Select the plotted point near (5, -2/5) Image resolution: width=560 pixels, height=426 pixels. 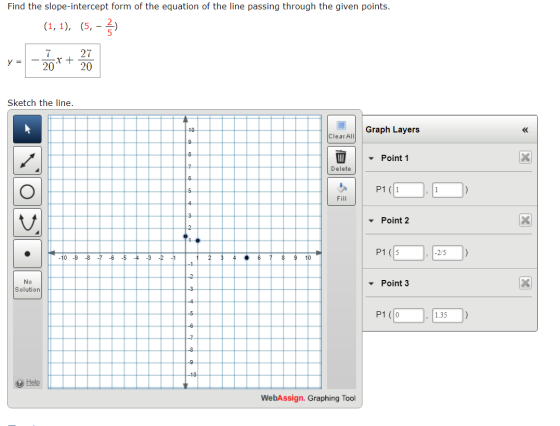click(x=246, y=257)
